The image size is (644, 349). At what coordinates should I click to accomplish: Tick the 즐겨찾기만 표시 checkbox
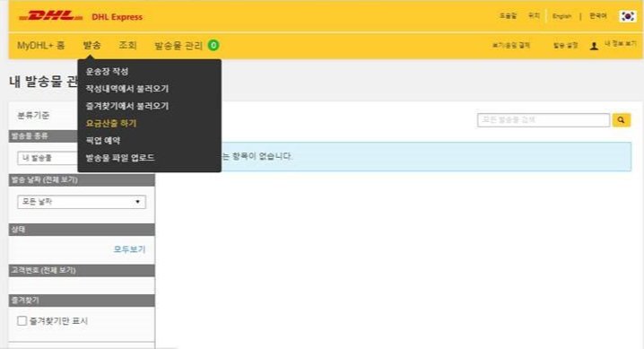pyautogui.click(x=22, y=320)
